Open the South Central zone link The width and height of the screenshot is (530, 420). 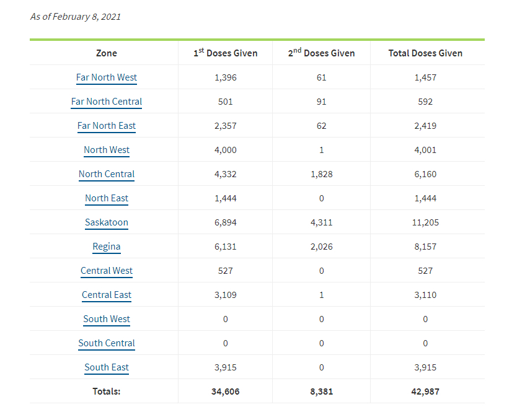tap(107, 343)
